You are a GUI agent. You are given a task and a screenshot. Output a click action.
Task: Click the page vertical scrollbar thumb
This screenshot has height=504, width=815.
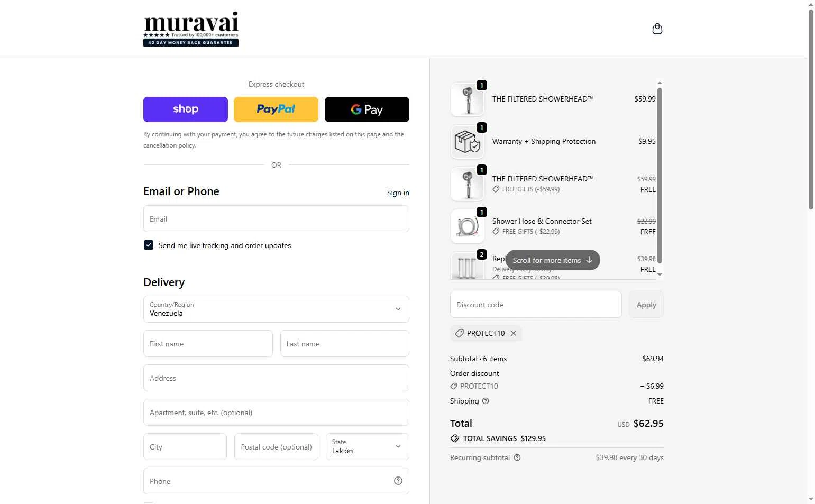point(811,109)
